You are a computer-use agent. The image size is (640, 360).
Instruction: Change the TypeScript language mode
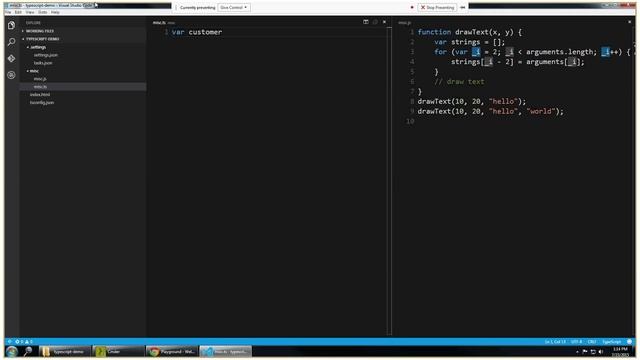tap(611, 342)
